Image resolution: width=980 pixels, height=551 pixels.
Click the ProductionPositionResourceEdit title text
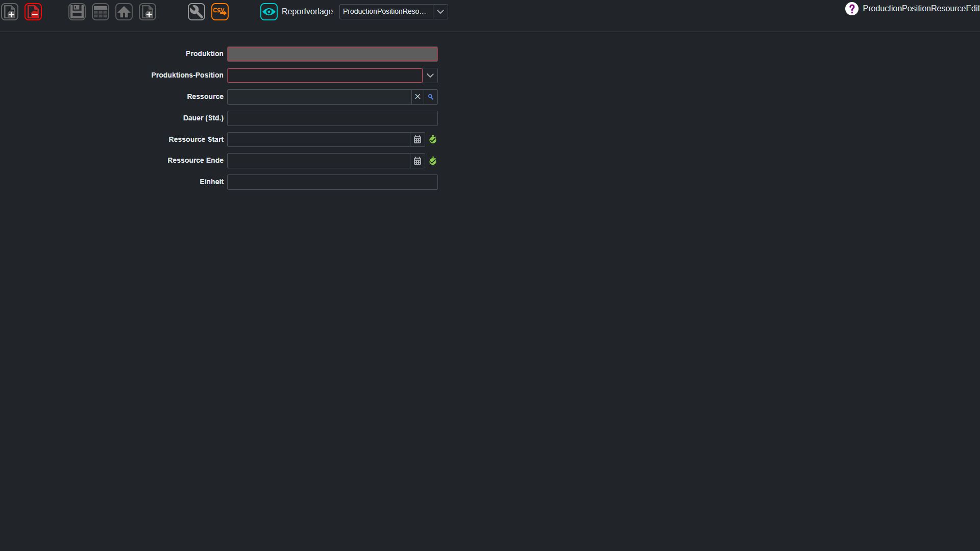(921, 9)
